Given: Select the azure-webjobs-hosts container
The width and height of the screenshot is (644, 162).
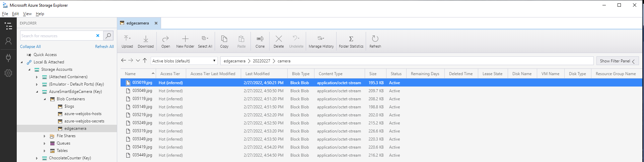Looking at the screenshot, I should pyautogui.click(x=83, y=114).
